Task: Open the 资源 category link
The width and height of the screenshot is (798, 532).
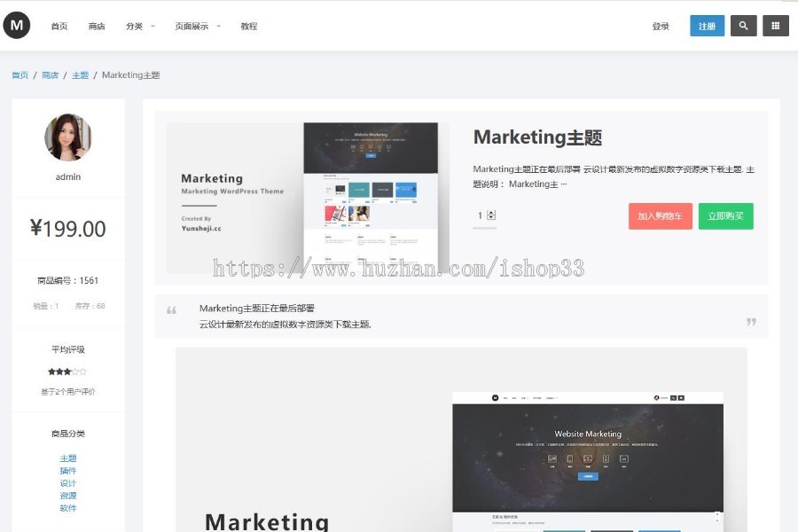Action: coord(68,496)
